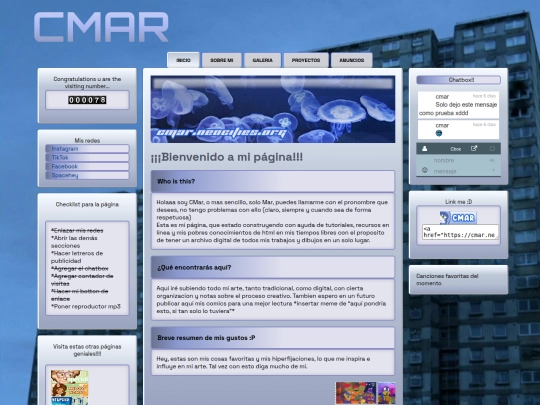This screenshot has width=540, height=405.
Task: Click the send arrow beside mensaje field
Action: coord(493,170)
